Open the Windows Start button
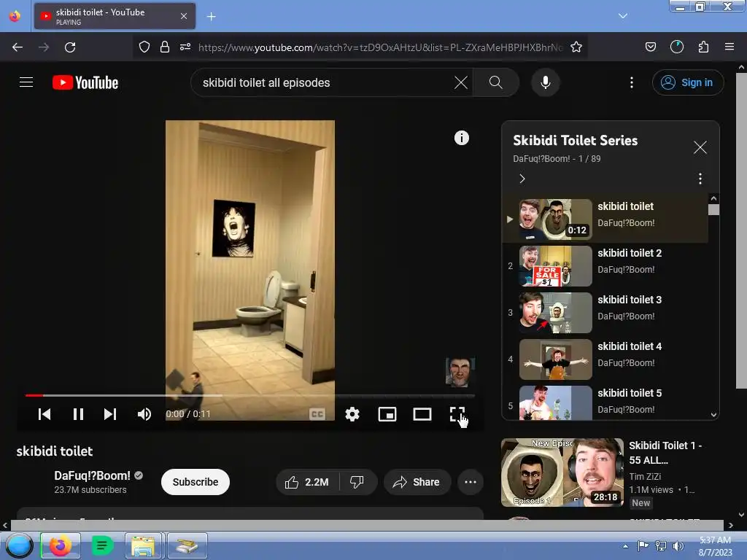This screenshot has width=747, height=560. [18, 545]
